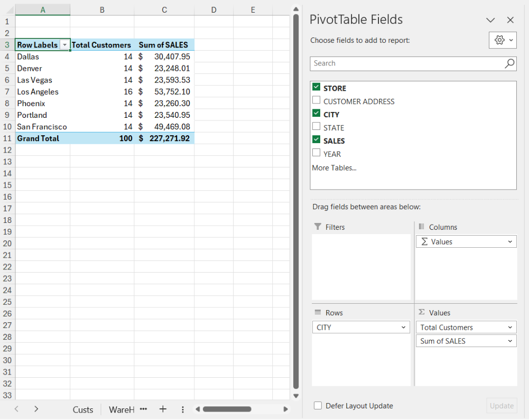Check the STATE field checkbox

pyautogui.click(x=317, y=127)
